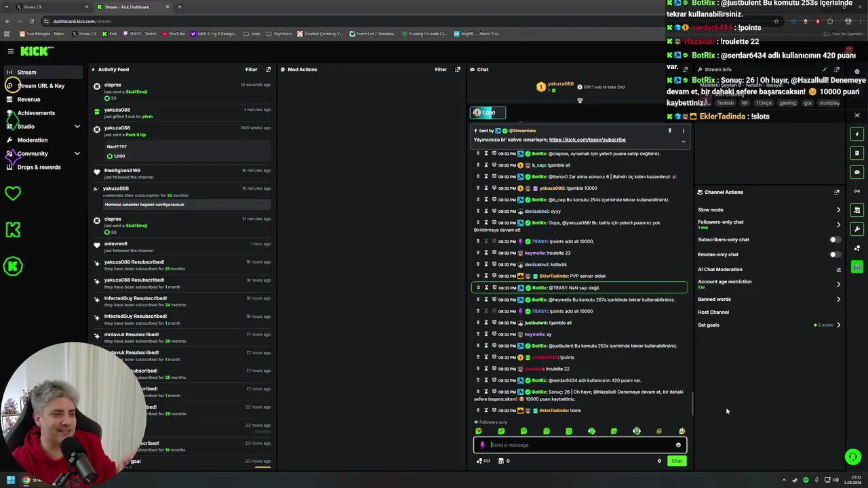Click the note icon in right toolbar

point(857,153)
